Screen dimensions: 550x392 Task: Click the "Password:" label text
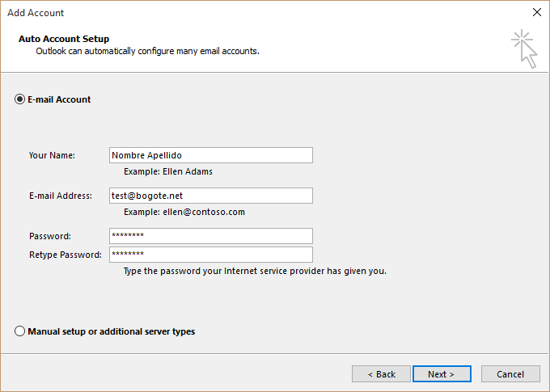(50, 236)
